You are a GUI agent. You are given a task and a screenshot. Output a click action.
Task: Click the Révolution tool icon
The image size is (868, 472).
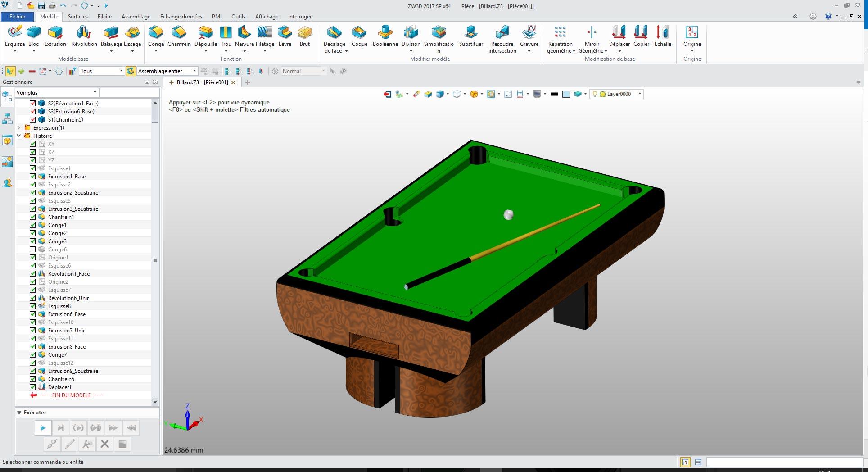84,36
